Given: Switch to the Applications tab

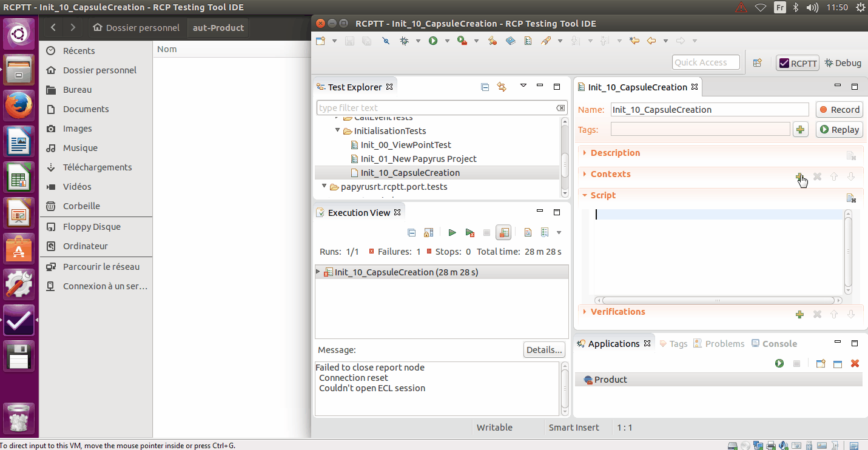Looking at the screenshot, I should click(x=614, y=344).
